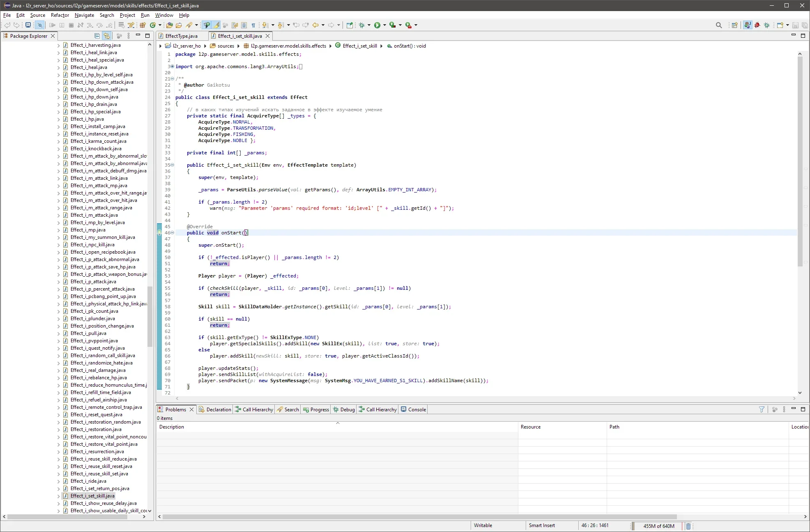Expand Effect_i_pull.java tree node
The image size is (810, 532).
click(x=58, y=334)
